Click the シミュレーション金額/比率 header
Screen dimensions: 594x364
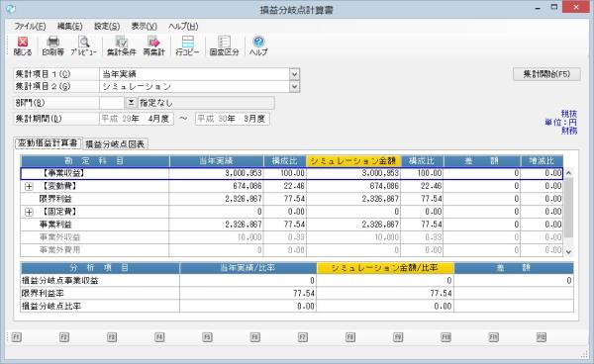(385, 268)
